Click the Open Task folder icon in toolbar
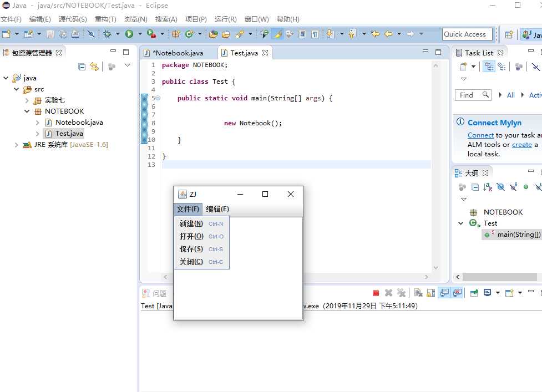 [226, 34]
